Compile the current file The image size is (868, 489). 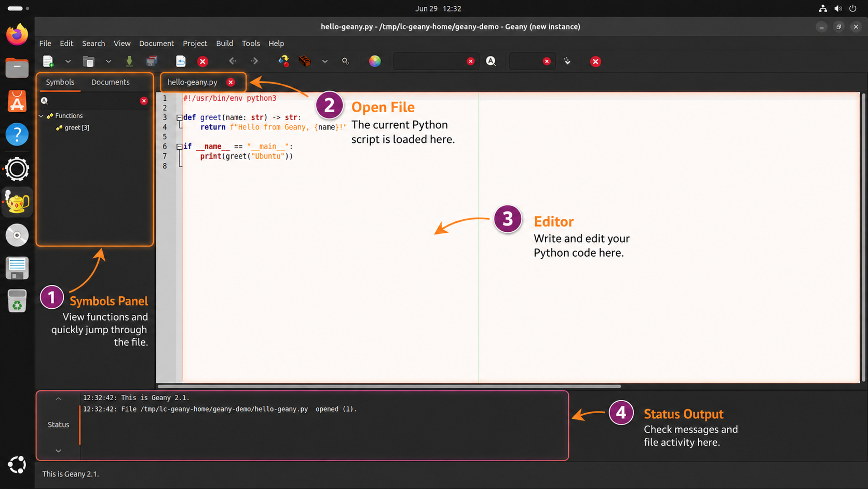point(283,61)
